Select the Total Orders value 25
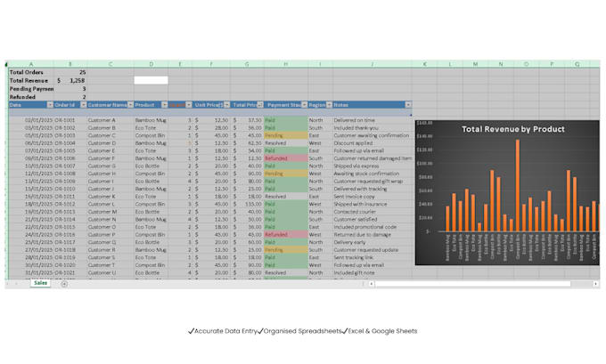 [x=70, y=72]
